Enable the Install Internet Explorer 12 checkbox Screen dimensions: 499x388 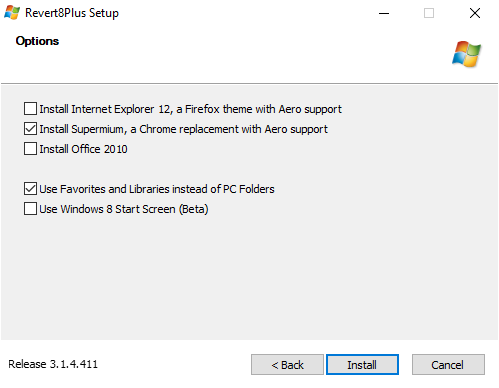(30, 109)
